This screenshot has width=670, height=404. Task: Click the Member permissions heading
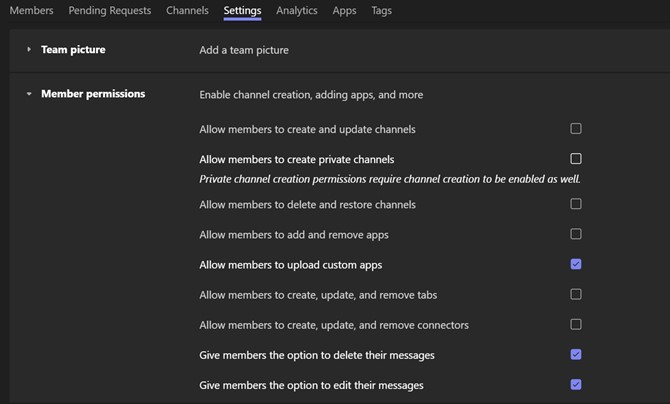click(x=93, y=94)
